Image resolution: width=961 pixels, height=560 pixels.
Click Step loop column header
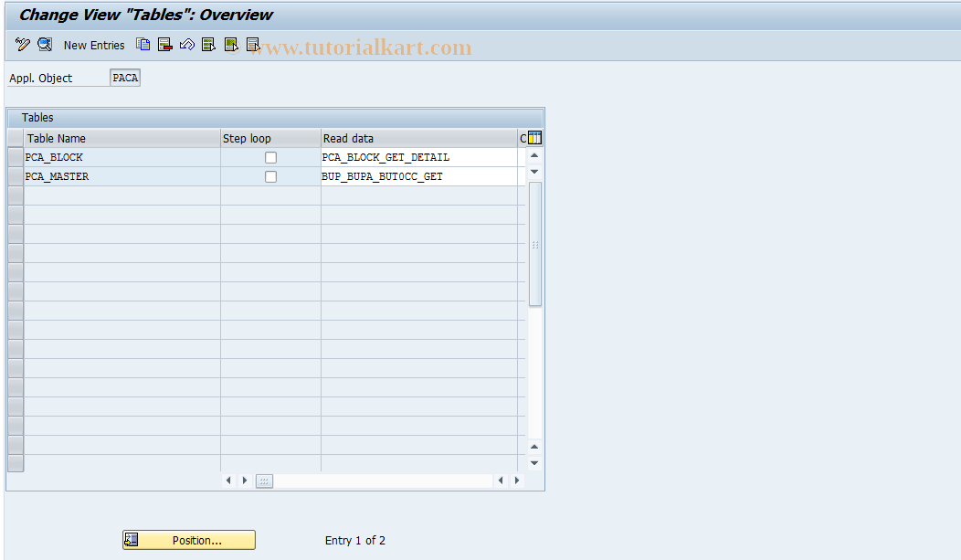(x=270, y=138)
